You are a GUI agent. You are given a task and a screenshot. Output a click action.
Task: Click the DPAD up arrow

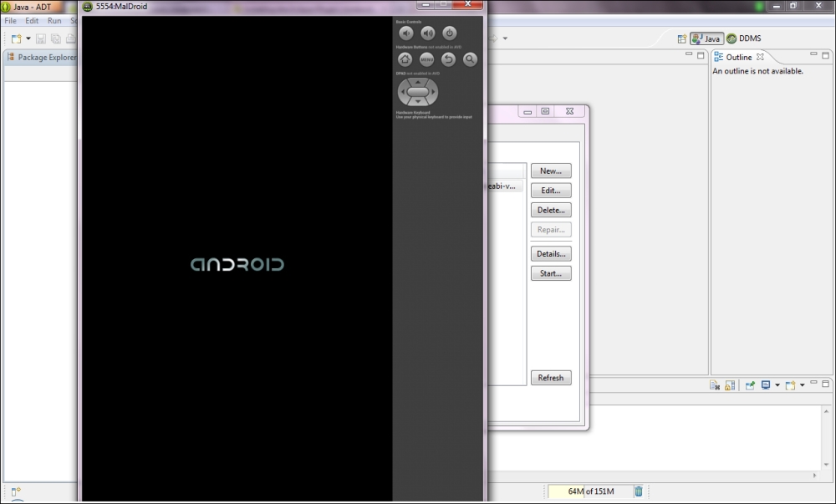pos(418,82)
